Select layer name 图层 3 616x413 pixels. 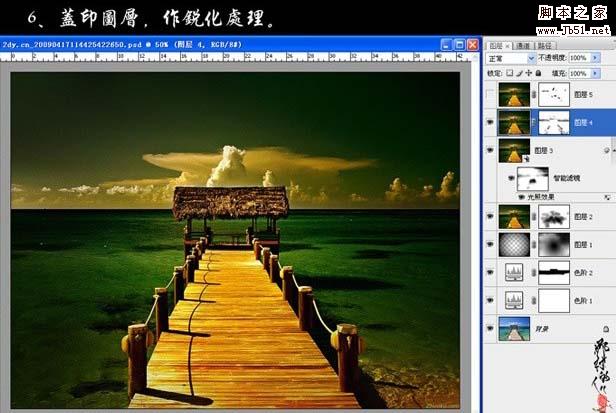tap(543, 150)
